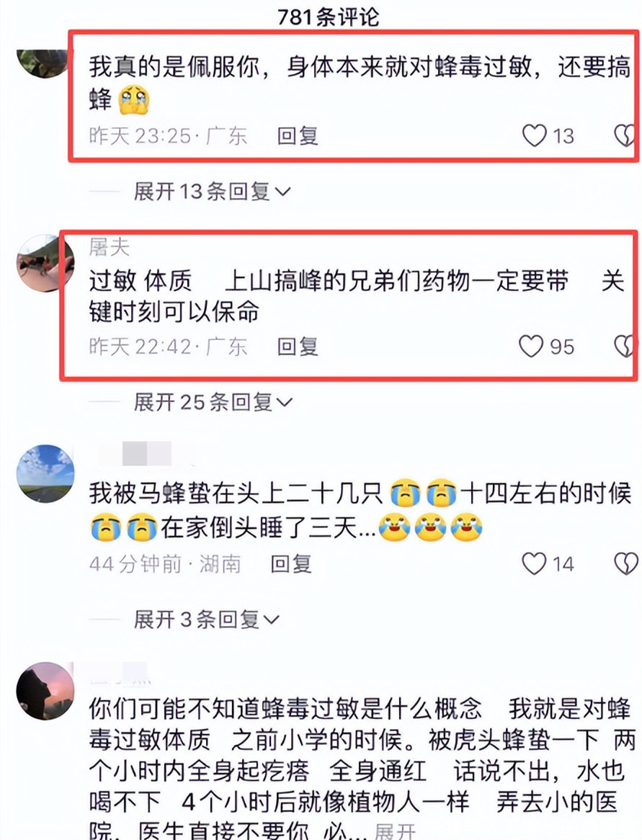The height and width of the screenshot is (840, 642).
Task: Dislike the comment posted at 23:25
Action: 625,135
